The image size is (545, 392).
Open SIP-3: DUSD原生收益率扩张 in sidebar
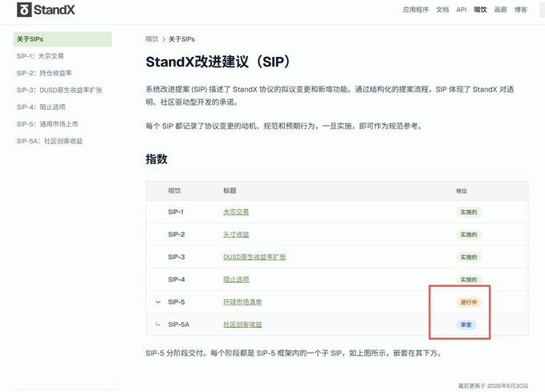59,90
